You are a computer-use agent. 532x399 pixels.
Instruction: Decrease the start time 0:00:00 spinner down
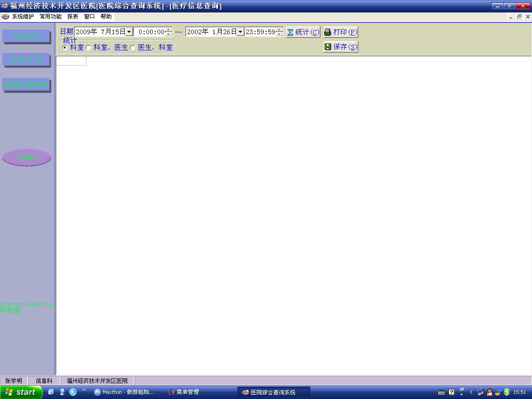click(x=168, y=34)
